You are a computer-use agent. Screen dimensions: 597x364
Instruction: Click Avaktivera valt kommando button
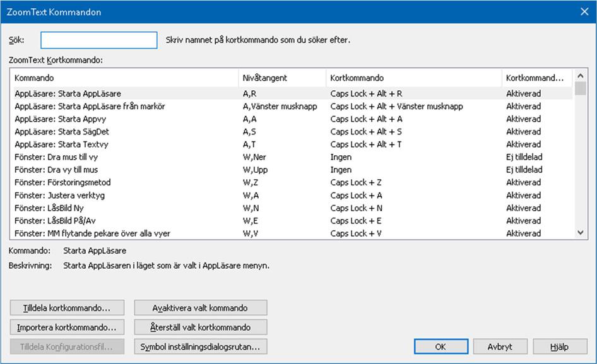200,308
